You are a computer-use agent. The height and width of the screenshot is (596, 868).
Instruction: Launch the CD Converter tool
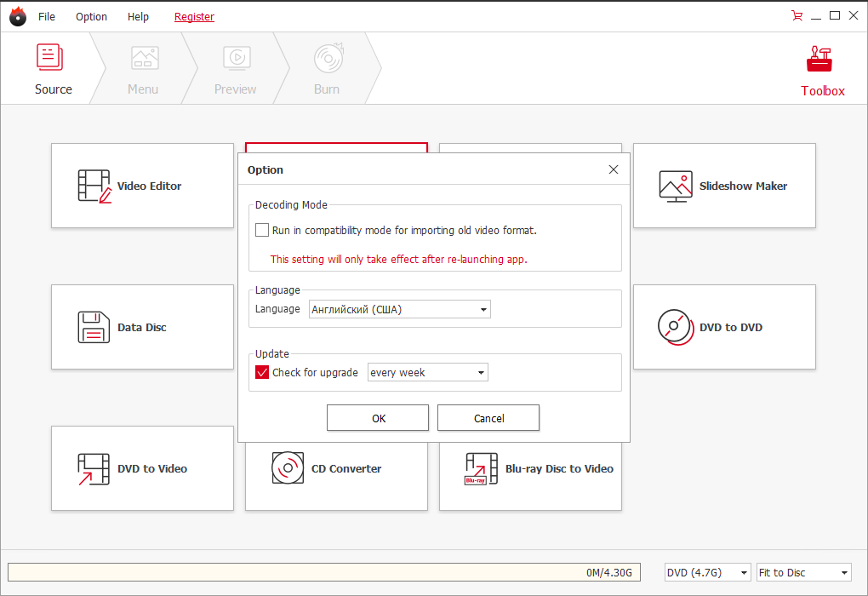(x=336, y=468)
